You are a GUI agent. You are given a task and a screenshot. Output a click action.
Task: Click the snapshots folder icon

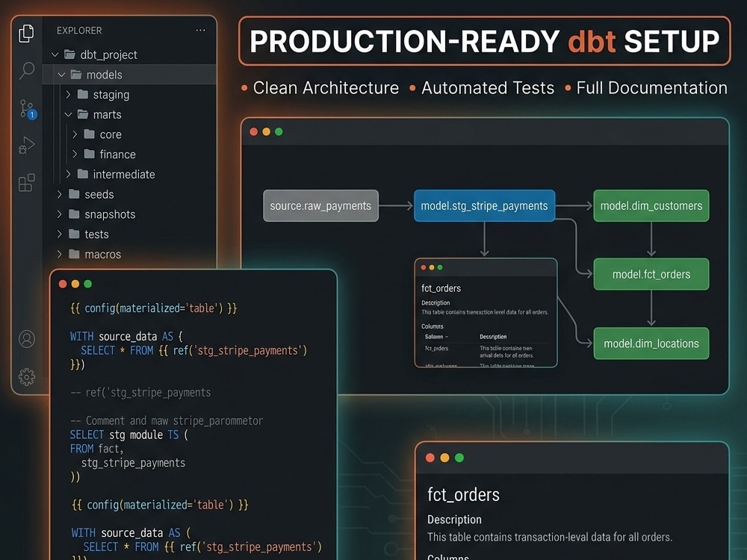tap(74, 214)
